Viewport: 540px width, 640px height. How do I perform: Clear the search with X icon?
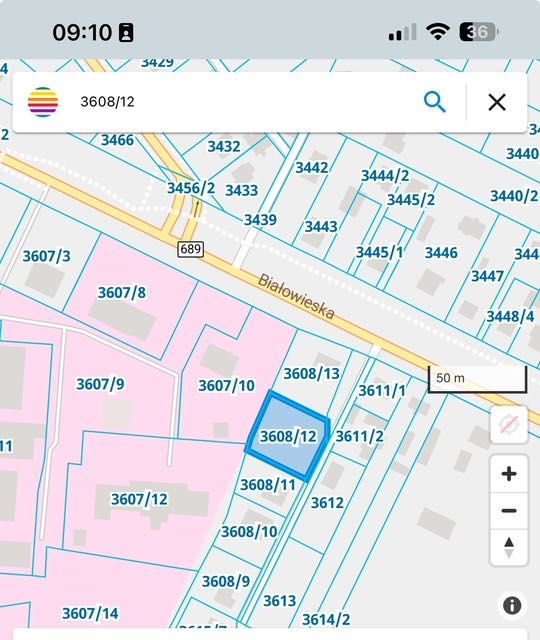(x=497, y=102)
